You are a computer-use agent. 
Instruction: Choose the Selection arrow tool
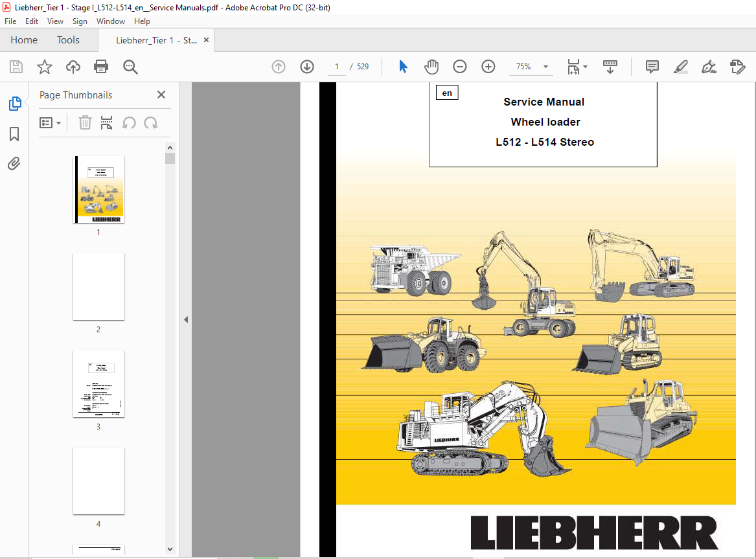[403, 67]
